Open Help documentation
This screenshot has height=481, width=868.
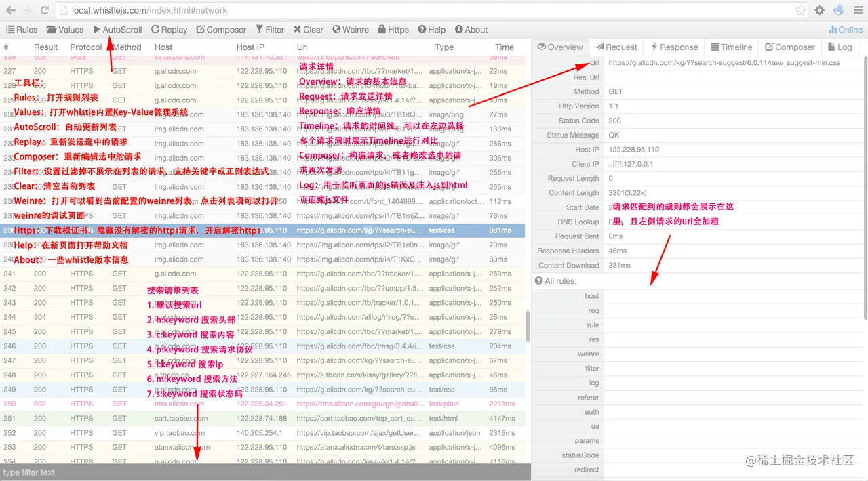[432, 30]
